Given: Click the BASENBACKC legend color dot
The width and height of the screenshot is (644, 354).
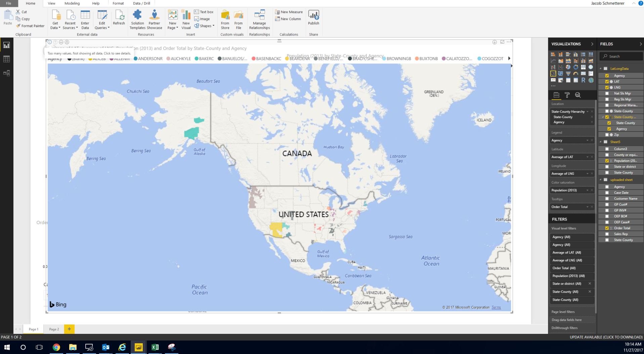Looking at the screenshot, I should pyautogui.click(x=254, y=59).
